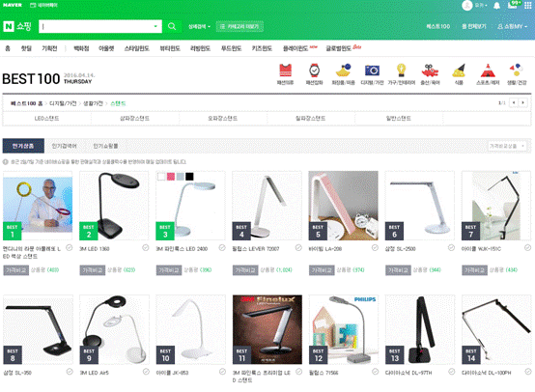
Task: Toggle compare check on BEST 1 product
Action: 69,248
